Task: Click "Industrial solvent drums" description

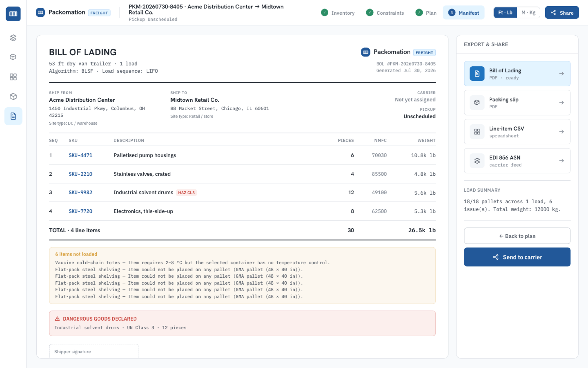Action: click(143, 192)
